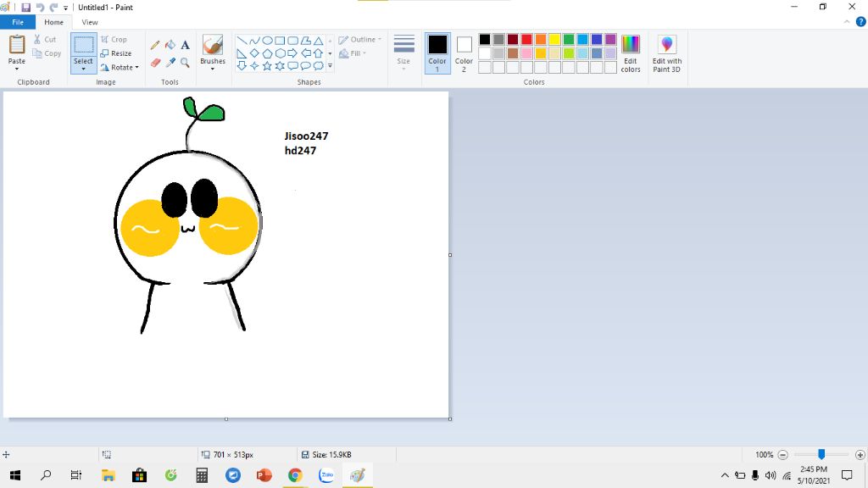The width and height of the screenshot is (868, 488).
Task: Click the Copy button
Action: 47,53
